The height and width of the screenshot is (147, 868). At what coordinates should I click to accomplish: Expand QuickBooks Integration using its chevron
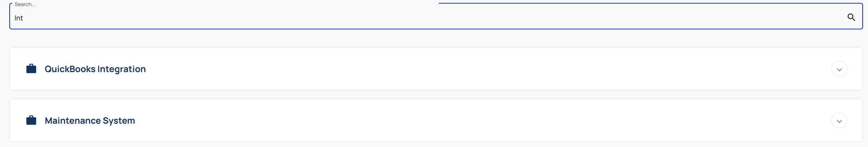click(839, 69)
